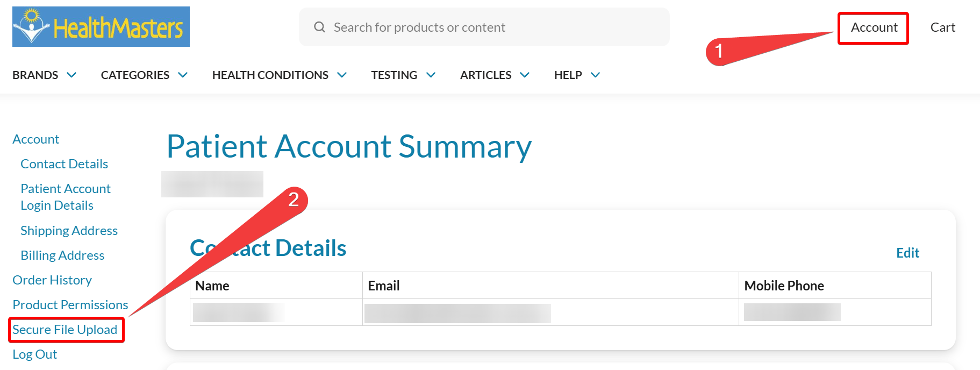This screenshot has height=370, width=980.
Task: Click the blurred name cell value
Action: [x=239, y=312]
